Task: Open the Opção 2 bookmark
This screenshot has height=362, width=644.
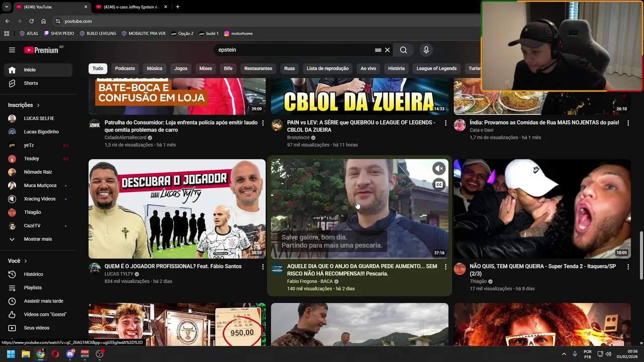Action: pos(182,33)
